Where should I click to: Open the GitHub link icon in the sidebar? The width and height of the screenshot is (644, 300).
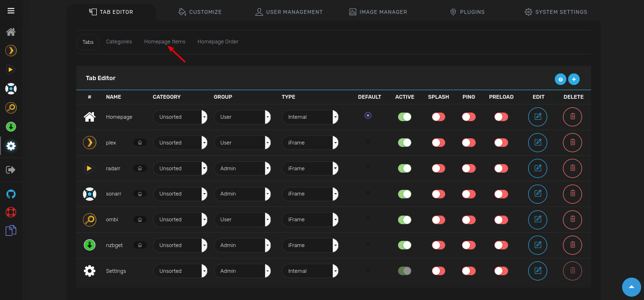point(10,194)
